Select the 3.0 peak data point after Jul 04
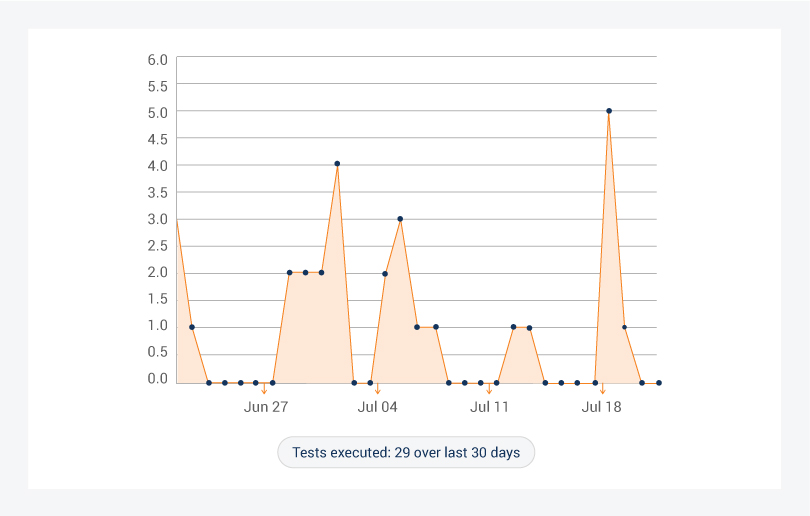810x516 pixels. 400,219
